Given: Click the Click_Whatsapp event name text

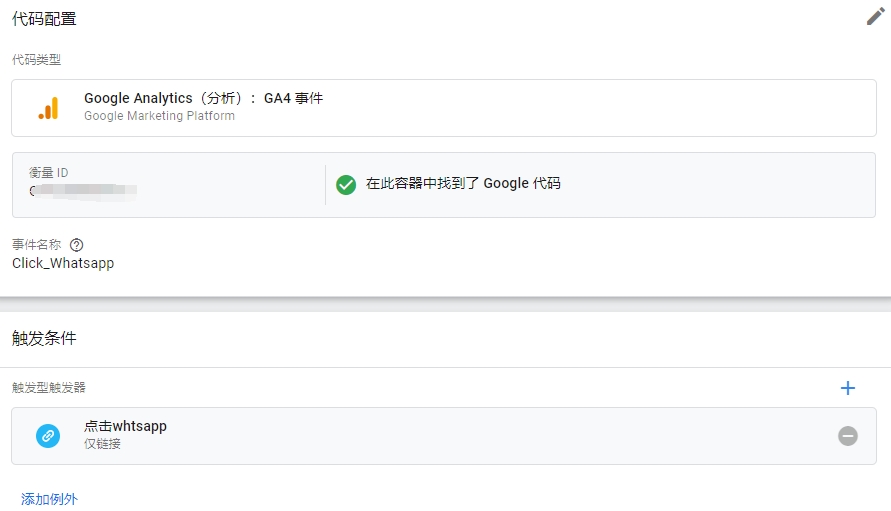Looking at the screenshot, I should point(63,263).
